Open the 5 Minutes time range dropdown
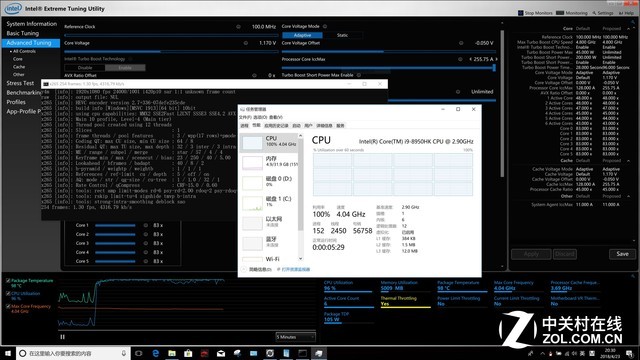The image size is (640, 360). pyautogui.click(x=296, y=337)
